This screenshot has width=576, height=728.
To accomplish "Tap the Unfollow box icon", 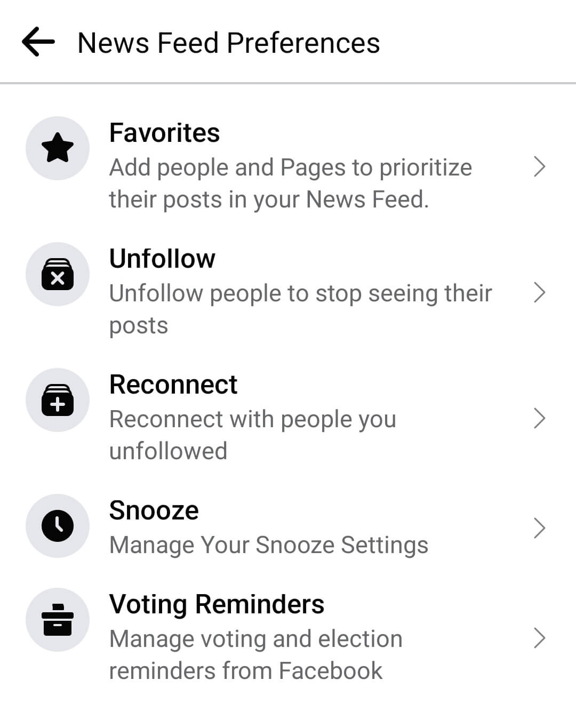I will click(x=58, y=274).
